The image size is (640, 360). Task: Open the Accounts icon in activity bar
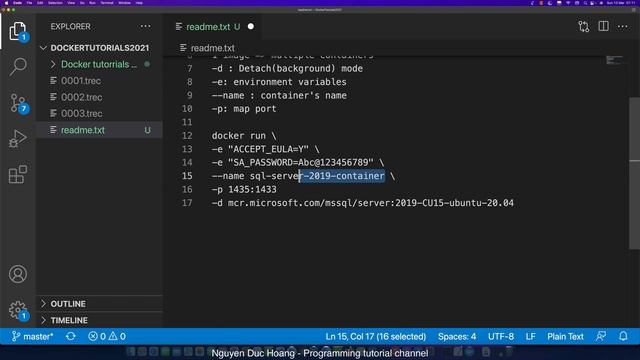tap(18, 274)
